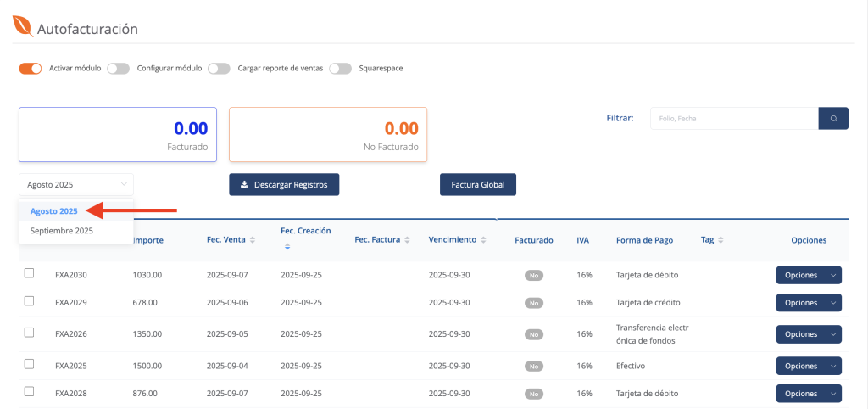This screenshot has height=409, width=868.
Task: Sort by Vencimiento column arrows
Action: [483, 240]
